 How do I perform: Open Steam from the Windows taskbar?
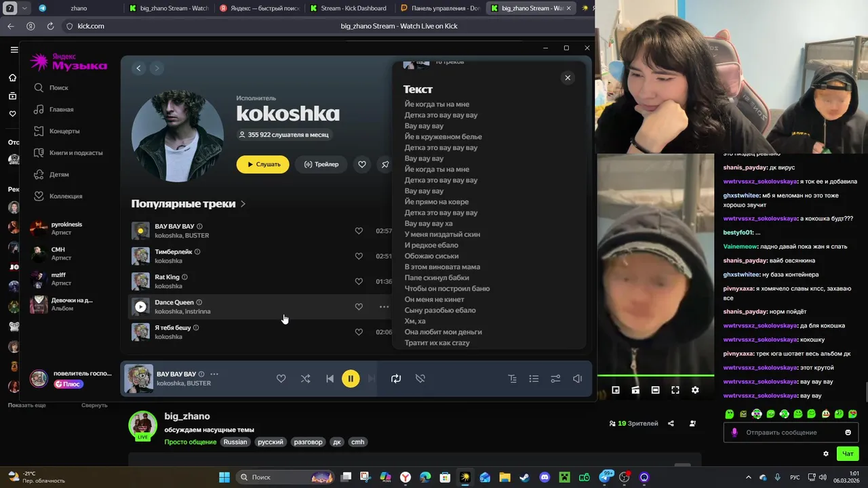coord(524,477)
